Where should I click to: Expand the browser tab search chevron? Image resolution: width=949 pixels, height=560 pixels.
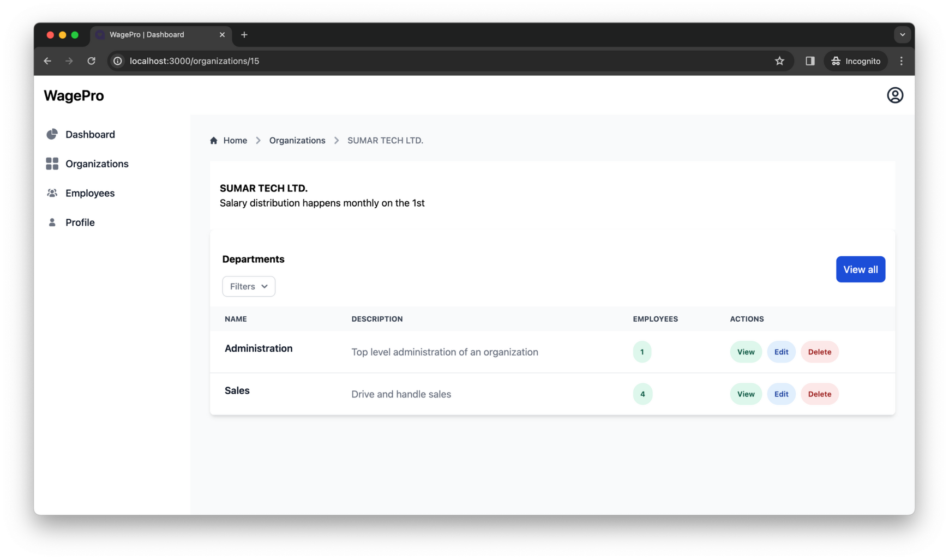click(903, 34)
